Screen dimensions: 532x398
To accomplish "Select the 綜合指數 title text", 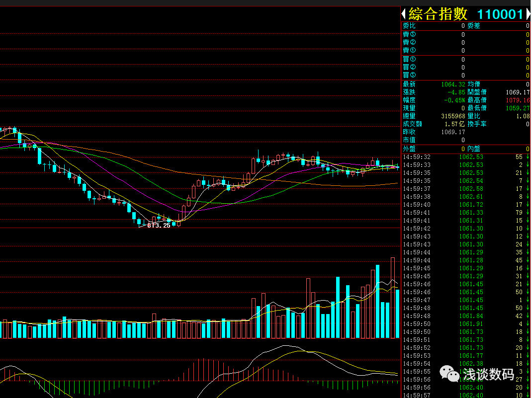I will [438, 14].
